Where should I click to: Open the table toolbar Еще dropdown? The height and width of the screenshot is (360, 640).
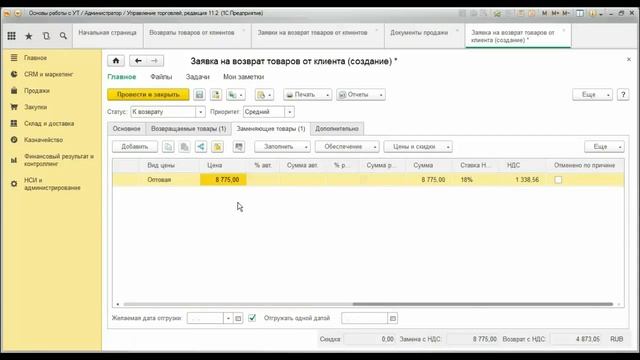tap(604, 147)
